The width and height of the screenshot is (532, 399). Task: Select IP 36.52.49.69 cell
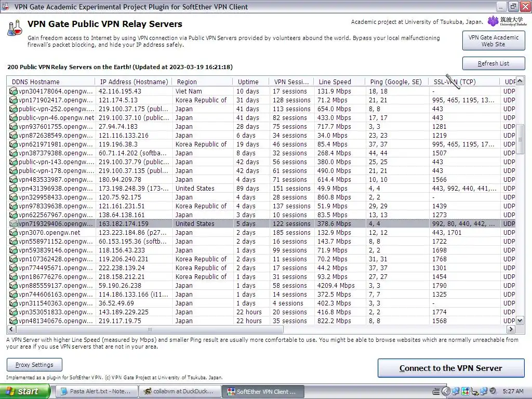point(116,303)
